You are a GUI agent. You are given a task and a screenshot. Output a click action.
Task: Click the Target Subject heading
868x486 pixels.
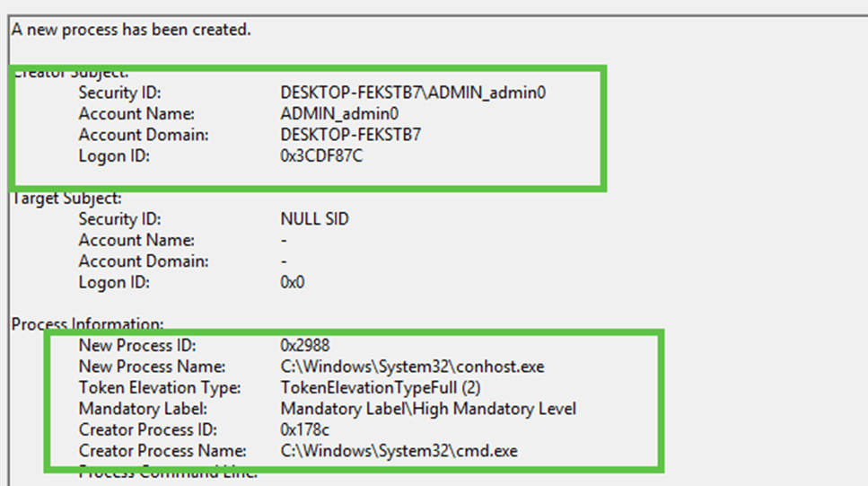[x=67, y=198]
